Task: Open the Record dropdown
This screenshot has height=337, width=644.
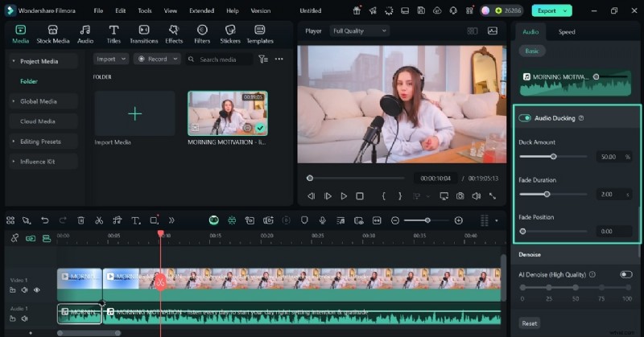Action: (157, 59)
